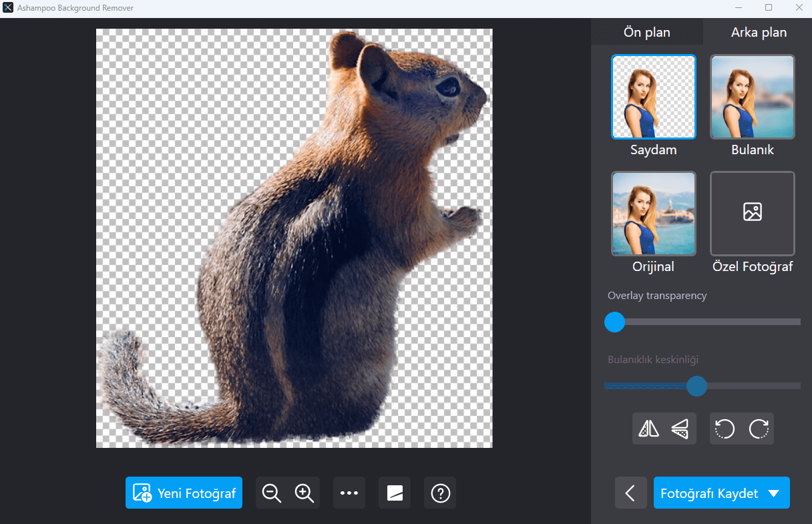Flip the image vertically
812x524 pixels.
click(x=680, y=429)
